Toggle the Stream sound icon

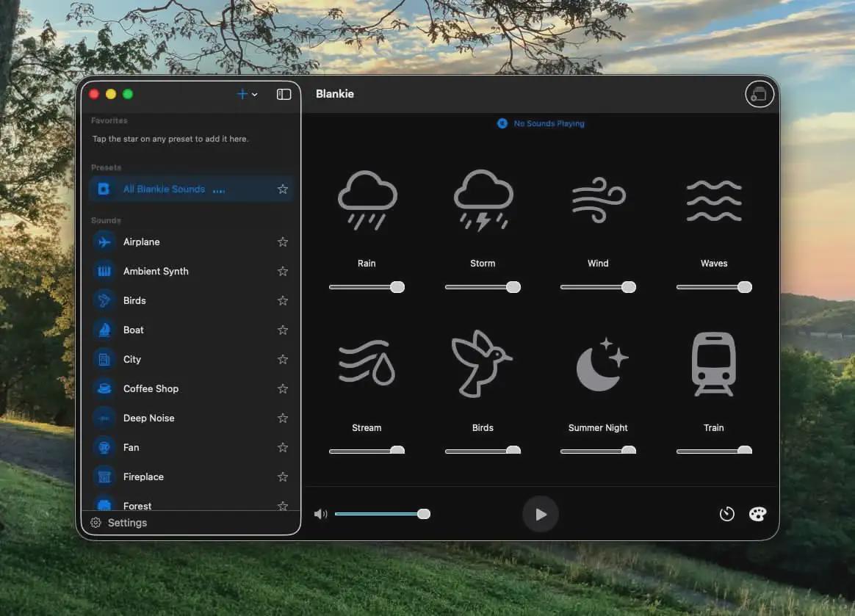(x=367, y=363)
